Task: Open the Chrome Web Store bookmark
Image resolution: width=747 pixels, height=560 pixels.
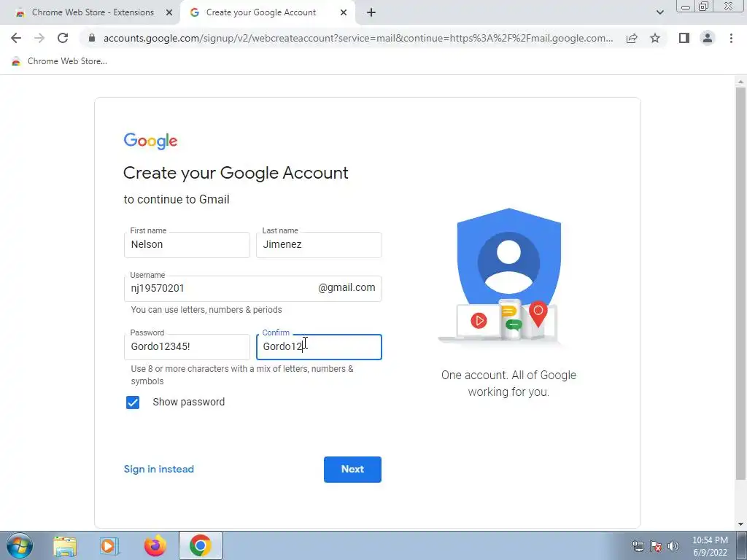Action: tap(59, 61)
